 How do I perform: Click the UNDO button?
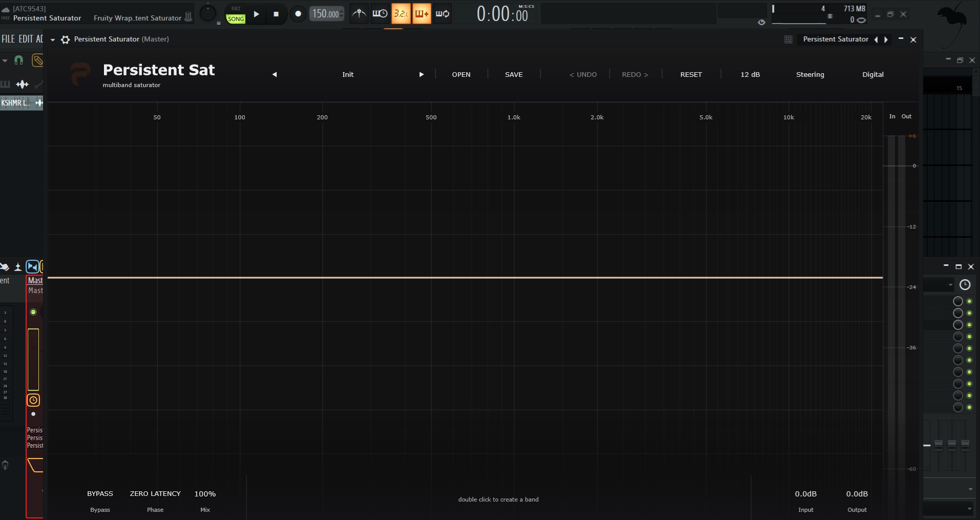[x=583, y=75]
